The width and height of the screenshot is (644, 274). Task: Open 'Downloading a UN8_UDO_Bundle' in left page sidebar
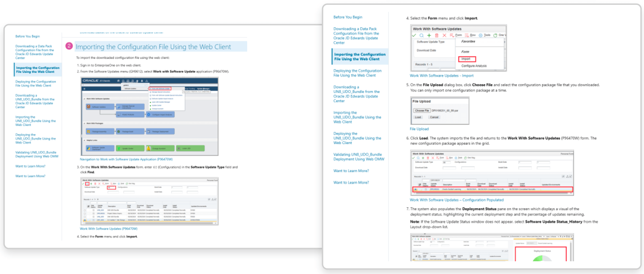pyautogui.click(x=35, y=101)
